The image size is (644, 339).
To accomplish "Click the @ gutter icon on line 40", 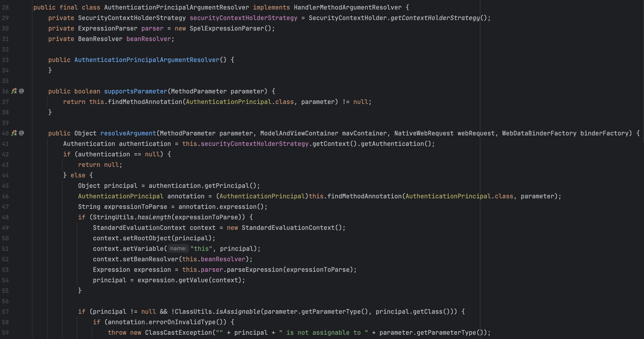I will 21,133.
